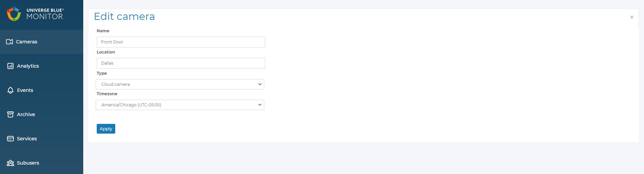Click the Services card icon

10,139
